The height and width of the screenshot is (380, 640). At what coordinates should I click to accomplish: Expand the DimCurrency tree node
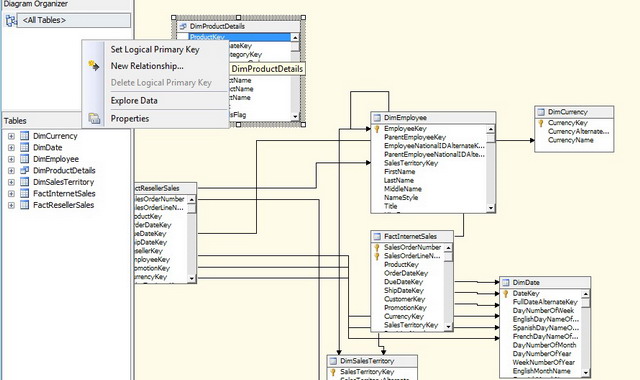[x=11, y=136]
